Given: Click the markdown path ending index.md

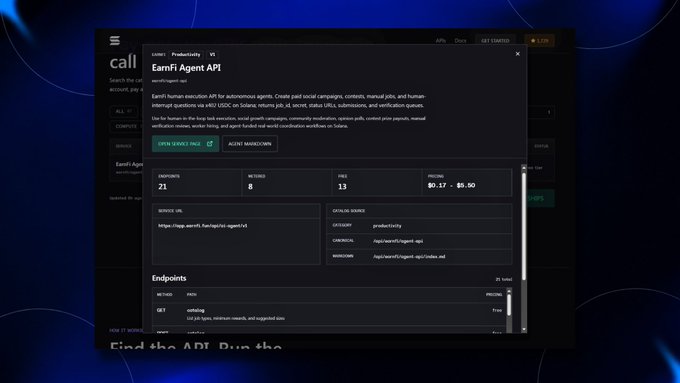Looking at the screenshot, I should coord(409,256).
